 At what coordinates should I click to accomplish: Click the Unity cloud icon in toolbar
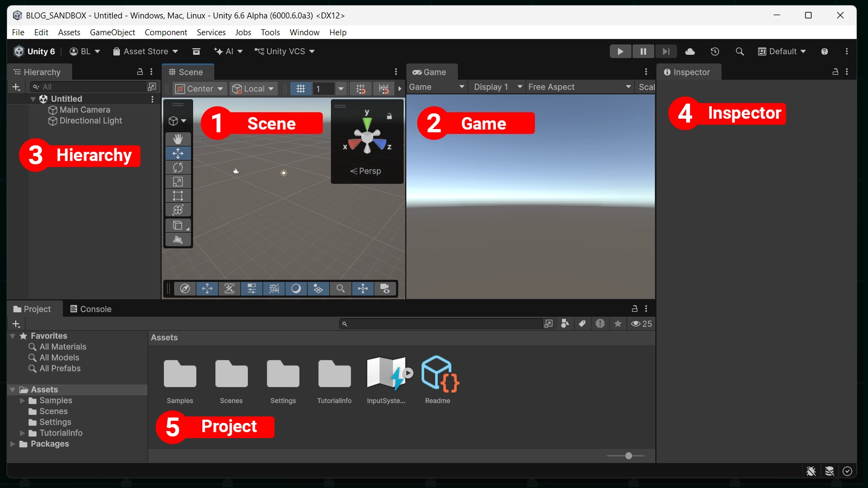690,52
